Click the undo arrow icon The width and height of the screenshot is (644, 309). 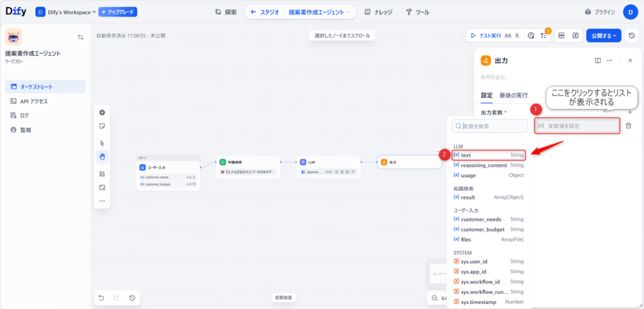[x=101, y=298]
